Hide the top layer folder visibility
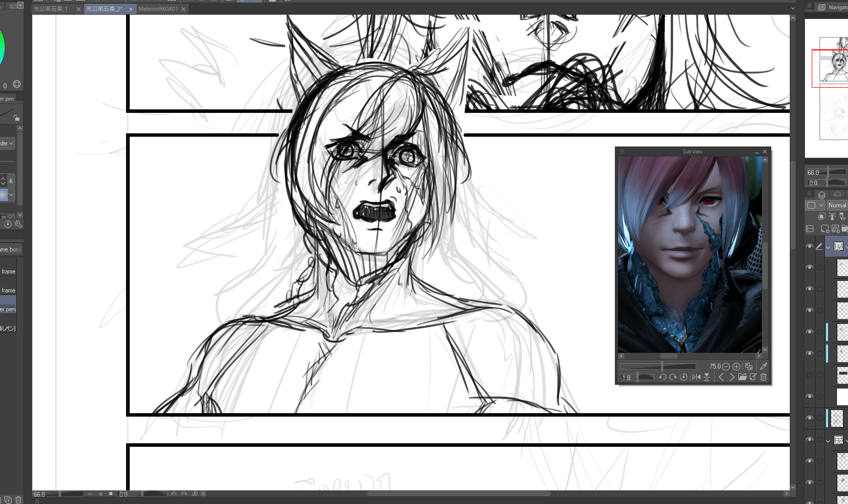The height and width of the screenshot is (504, 848). 809,246
